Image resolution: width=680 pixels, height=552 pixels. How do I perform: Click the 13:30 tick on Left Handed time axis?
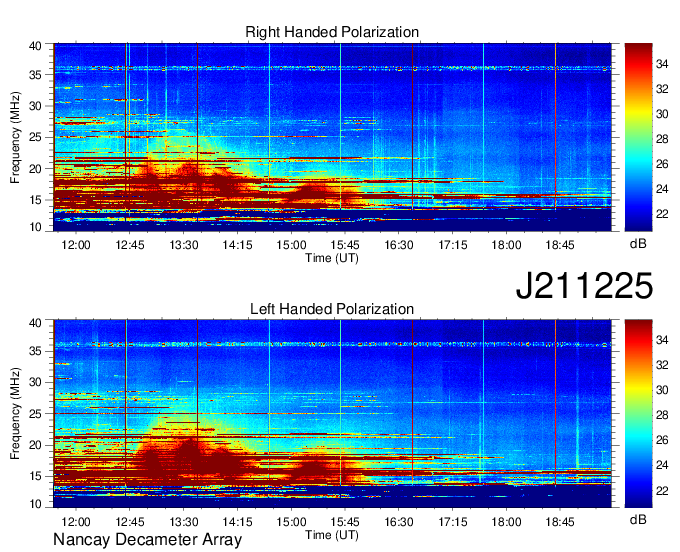coord(183,522)
